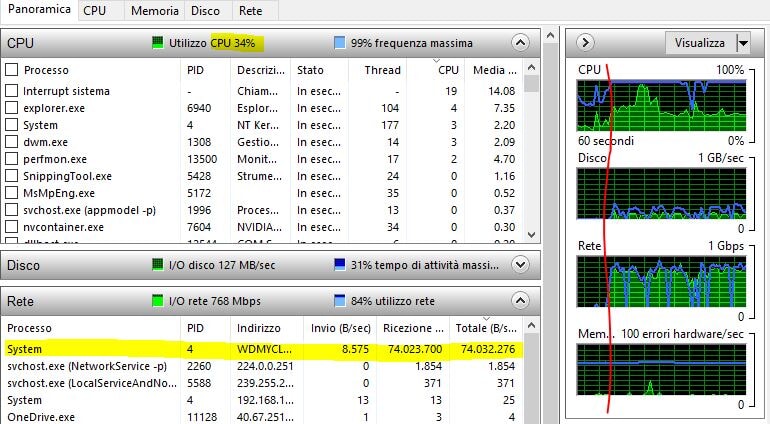
Task: Check the explorer.exe process checkbox
Action: (11, 108)
